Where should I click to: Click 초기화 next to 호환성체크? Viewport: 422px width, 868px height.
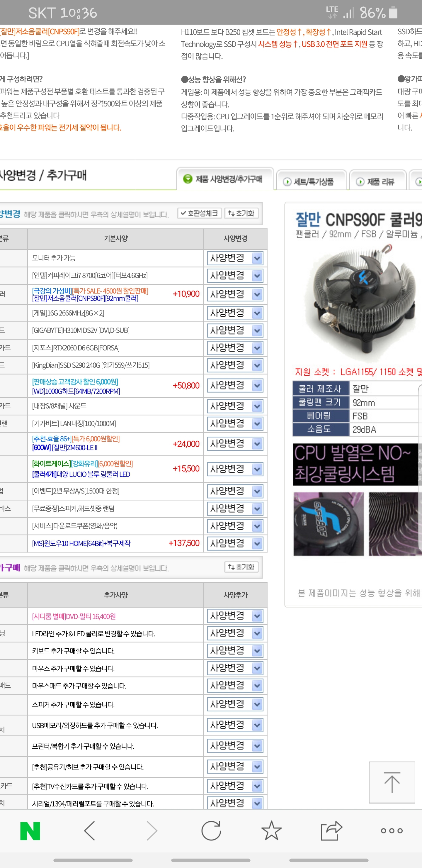241,213
